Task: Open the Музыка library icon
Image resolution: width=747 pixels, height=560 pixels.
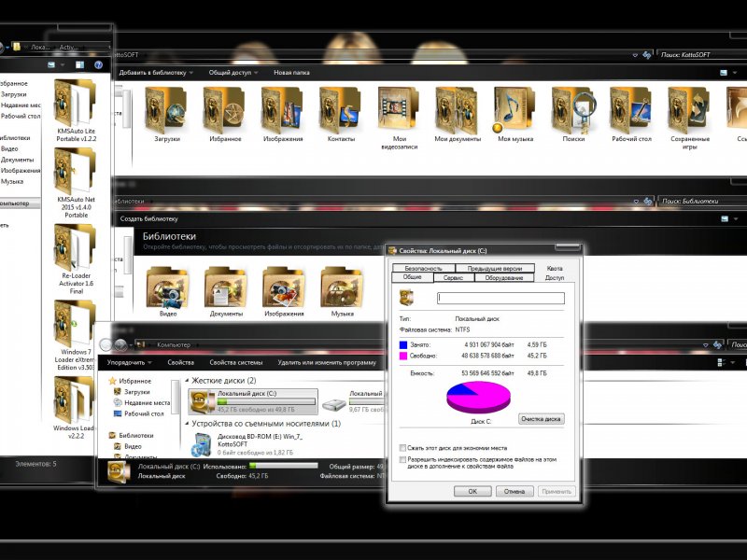Action: click(342, 287)
